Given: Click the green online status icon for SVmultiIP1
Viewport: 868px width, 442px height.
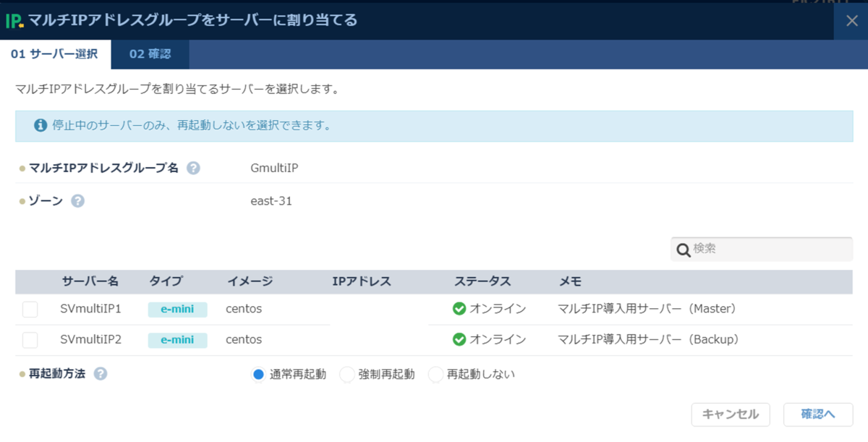Looking at the screenshot, I should pyautogui.click(x=459, y=309).
